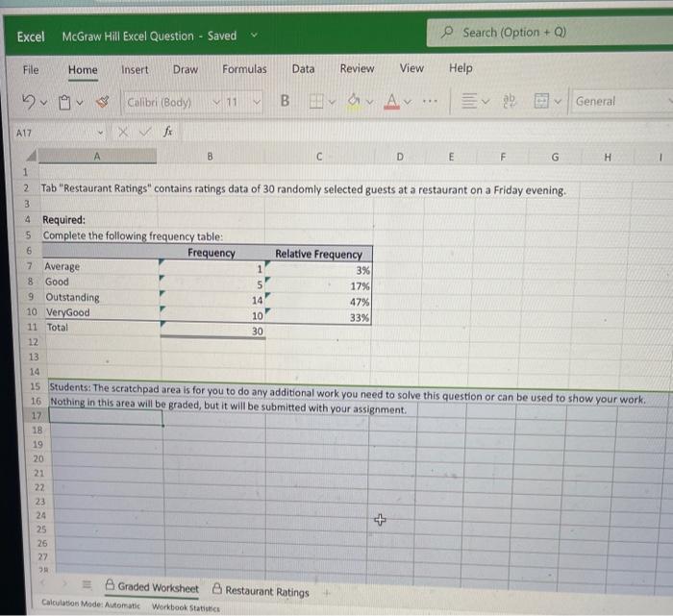Click the Select All corner triangle

click(x=31, y=156)
